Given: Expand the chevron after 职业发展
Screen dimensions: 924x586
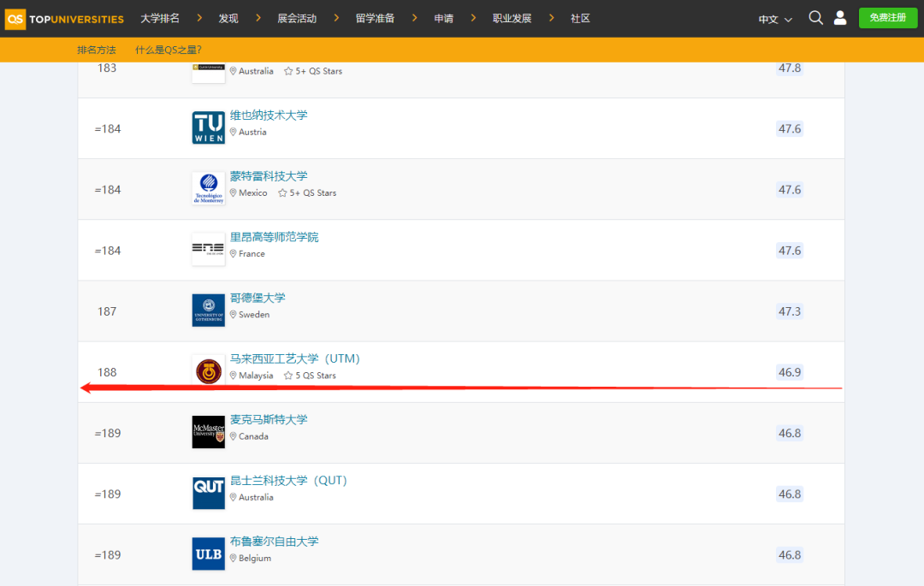Looking at the screenshot, I should point(552,18).
